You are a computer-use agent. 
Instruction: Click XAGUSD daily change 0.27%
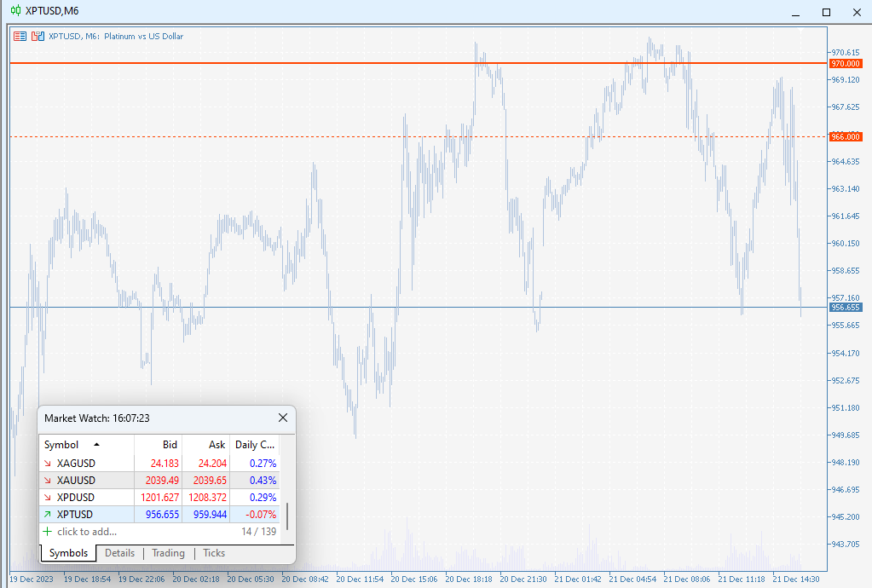click(x=263, y=464)
